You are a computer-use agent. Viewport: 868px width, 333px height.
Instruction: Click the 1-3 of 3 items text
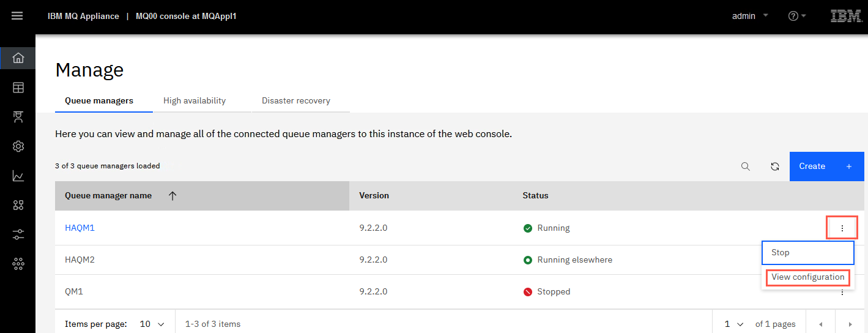(213, 324)
